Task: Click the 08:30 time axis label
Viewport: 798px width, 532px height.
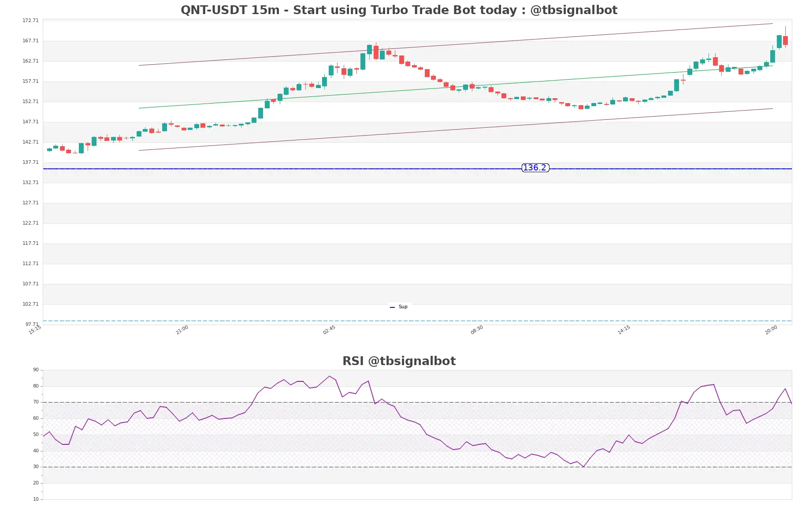Action: [477, 330]
